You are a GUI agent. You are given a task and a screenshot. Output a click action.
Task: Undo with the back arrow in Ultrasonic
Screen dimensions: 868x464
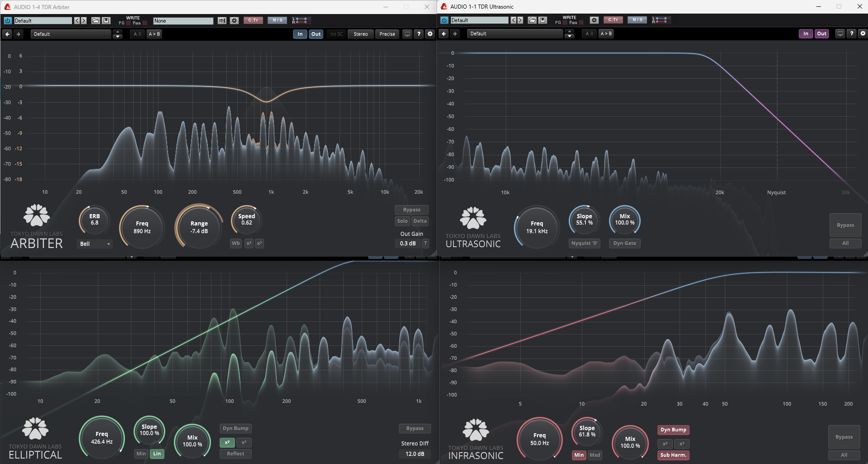point(444,33)
